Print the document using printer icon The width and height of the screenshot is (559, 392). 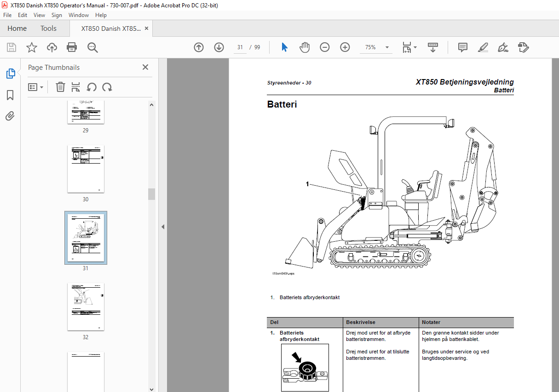[x=72, y=47]
